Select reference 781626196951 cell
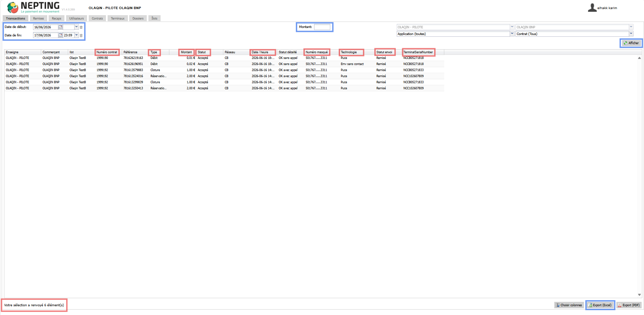Viewport: 644px width, 315px height. (x=135, y=64)
